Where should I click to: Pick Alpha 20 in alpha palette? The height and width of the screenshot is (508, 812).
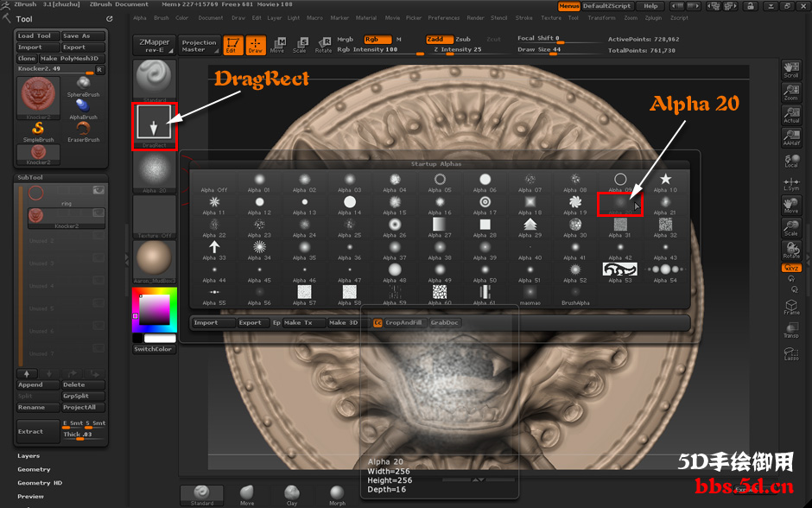click(x=620, y=205)
